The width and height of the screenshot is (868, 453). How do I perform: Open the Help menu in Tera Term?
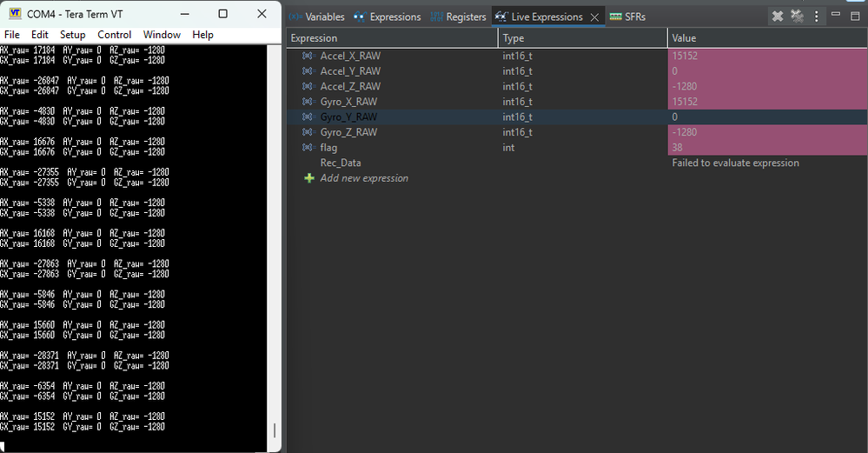click(x=202, y=34)
